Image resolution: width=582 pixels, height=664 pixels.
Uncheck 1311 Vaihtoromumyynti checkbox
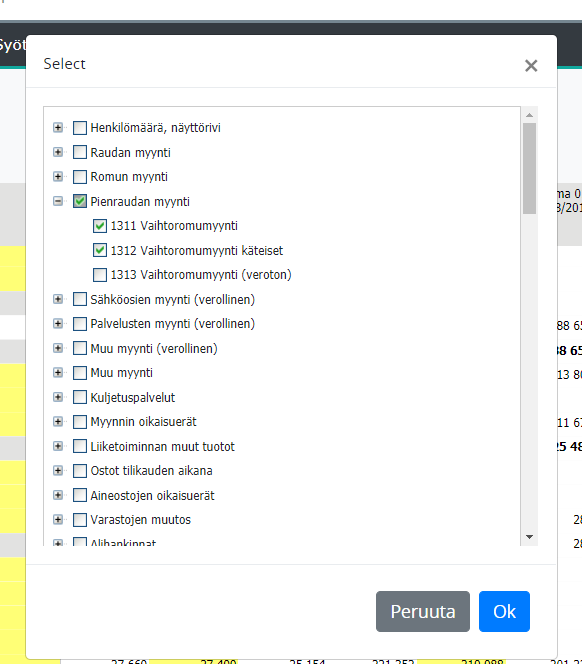tap(100, 226)
